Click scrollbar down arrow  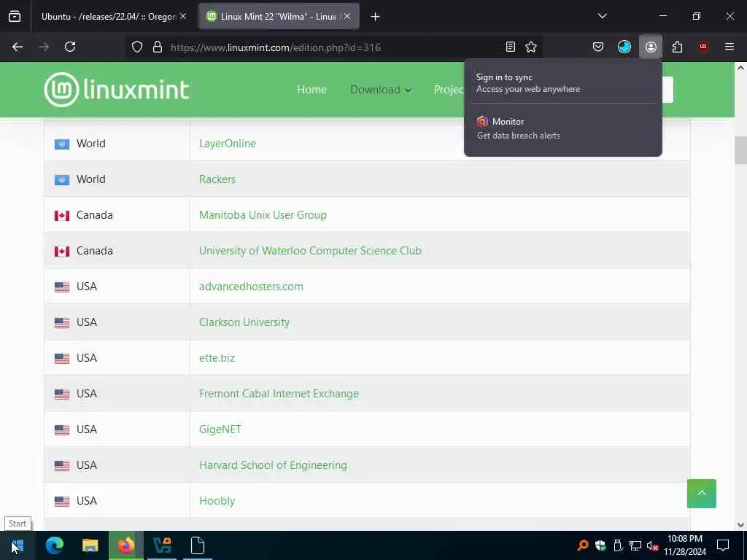click(740, 525)
